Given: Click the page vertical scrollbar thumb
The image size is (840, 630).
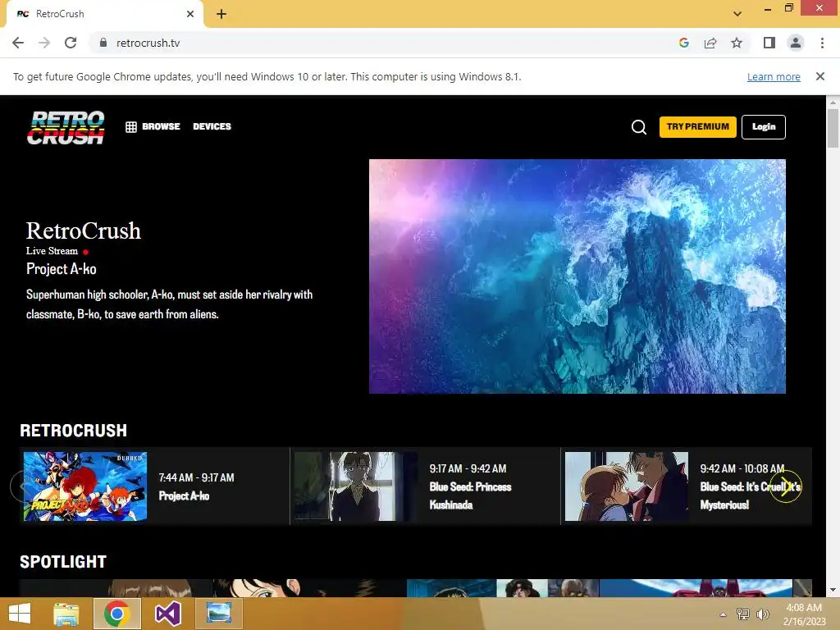Looking at the screenshot, I should pyautogui.click(x=833, y=128).
